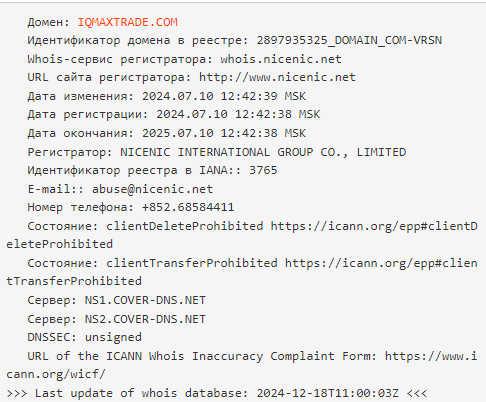Click the phone number +852.68584411
486x402 pixels.
(x=188, y=207)
